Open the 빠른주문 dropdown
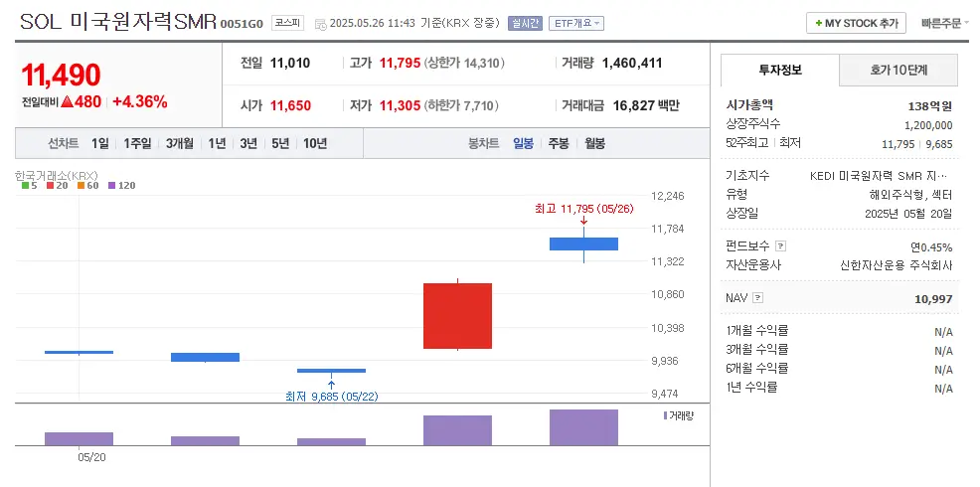980x487 pixels. click(943, 23)
